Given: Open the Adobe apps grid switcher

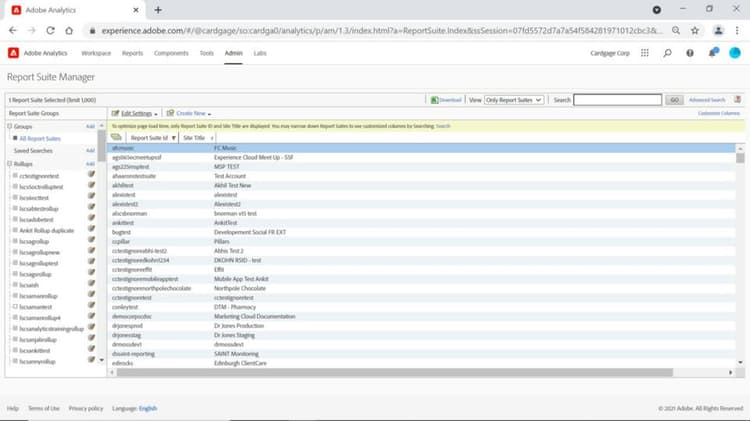Looking at the screenshot, I should [x=645, y=53].
